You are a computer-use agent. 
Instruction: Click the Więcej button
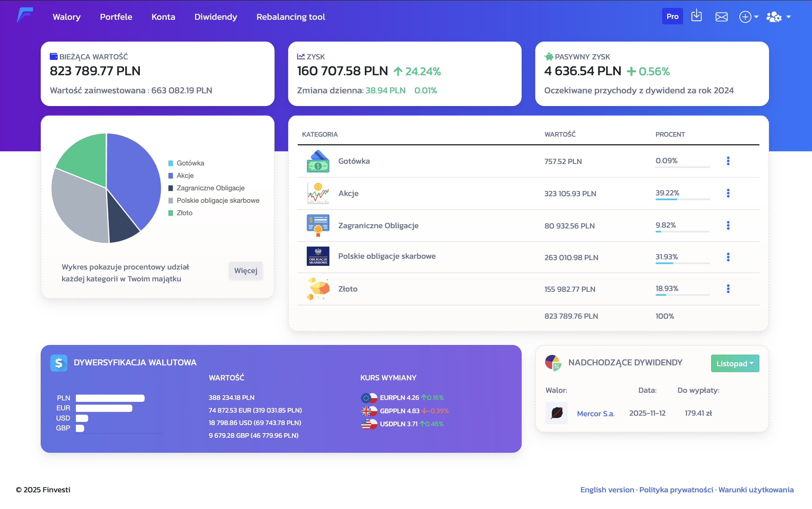[x=246, y=270]
